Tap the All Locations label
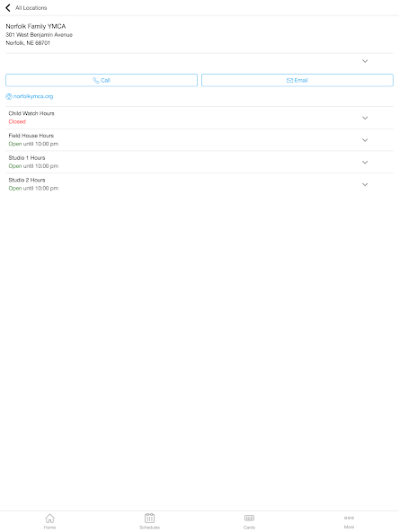The height and width of the screenshot is (532, 399). tap(31, 8)
